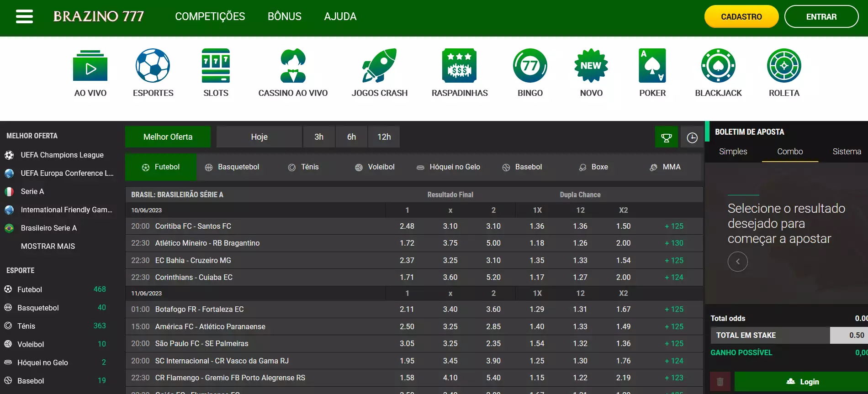
Task: Select the ROLETA roulette icon
Action: pos(784,66)
